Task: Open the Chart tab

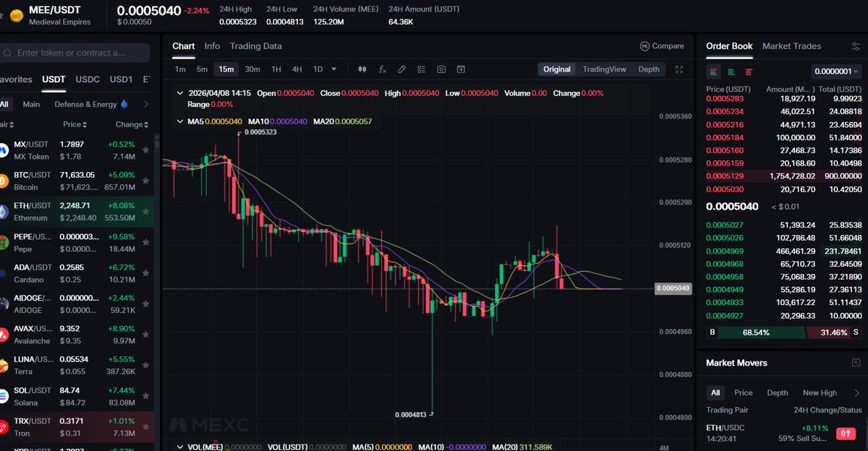Action: click(183, 46)
